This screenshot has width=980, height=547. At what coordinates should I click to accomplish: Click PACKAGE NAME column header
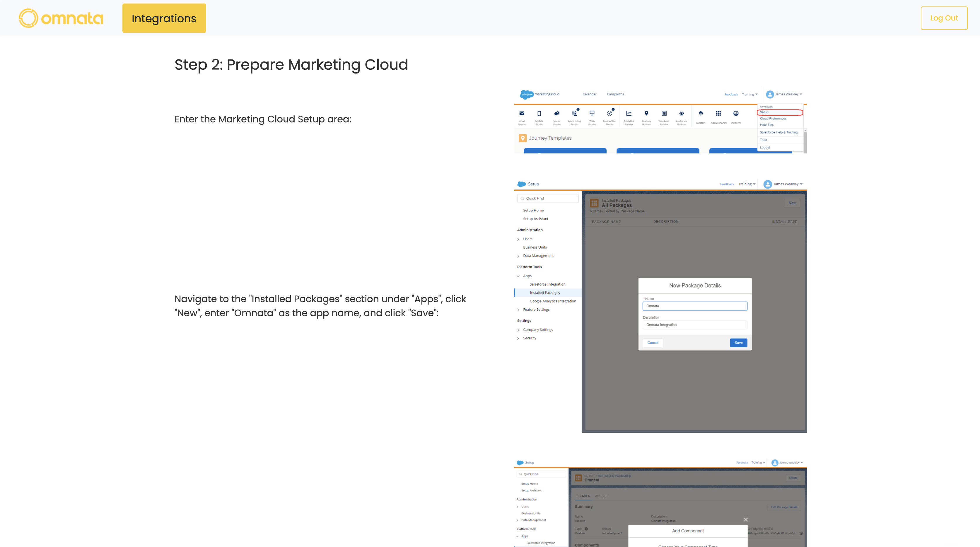pyautogui.click(x=606, y=222)
